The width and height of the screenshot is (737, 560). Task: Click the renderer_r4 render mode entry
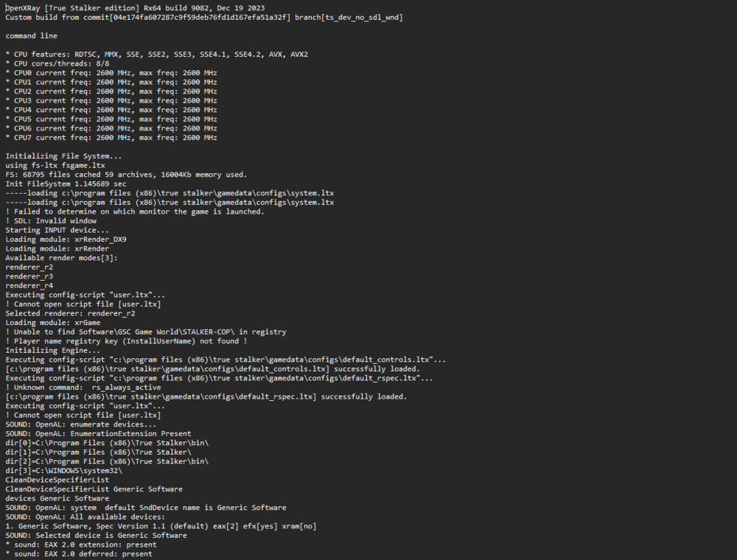(29, 285)
